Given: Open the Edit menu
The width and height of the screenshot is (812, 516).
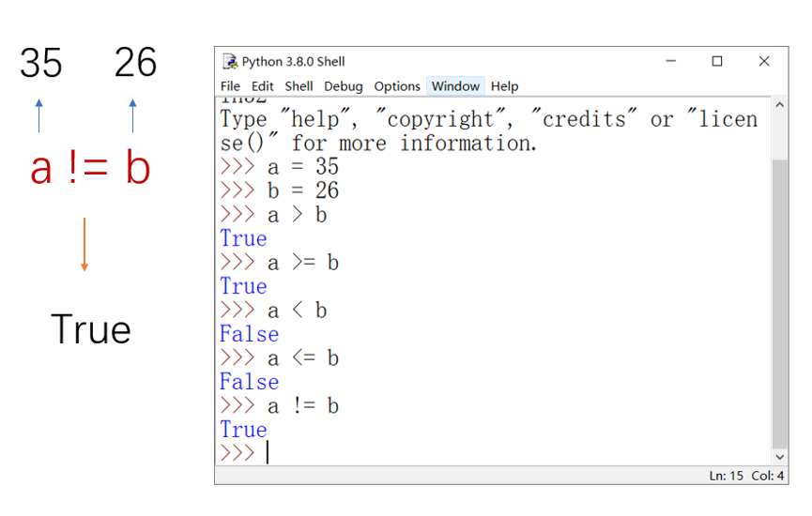Looking at the screenshot, I should tap(263, 86).
